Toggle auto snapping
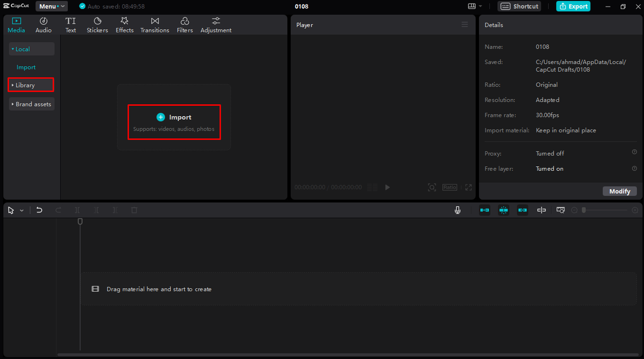Viewport: 644px width, 359px height. [x=504, y=210]
